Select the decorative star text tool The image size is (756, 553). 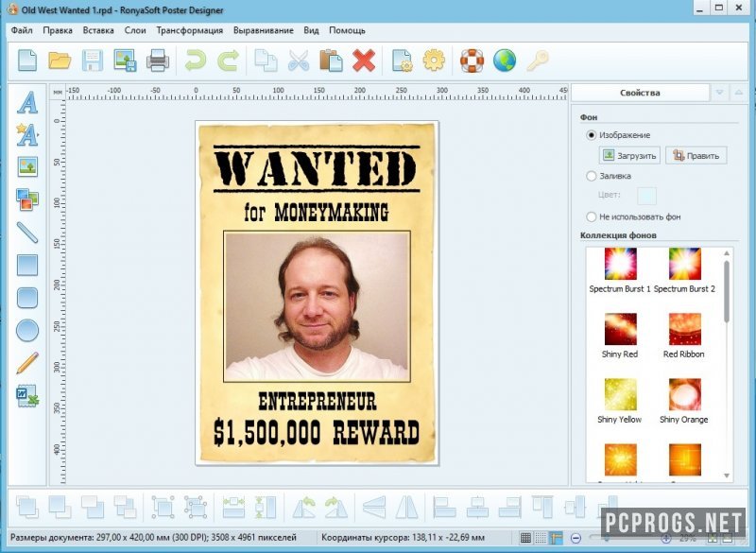(27, 134)
